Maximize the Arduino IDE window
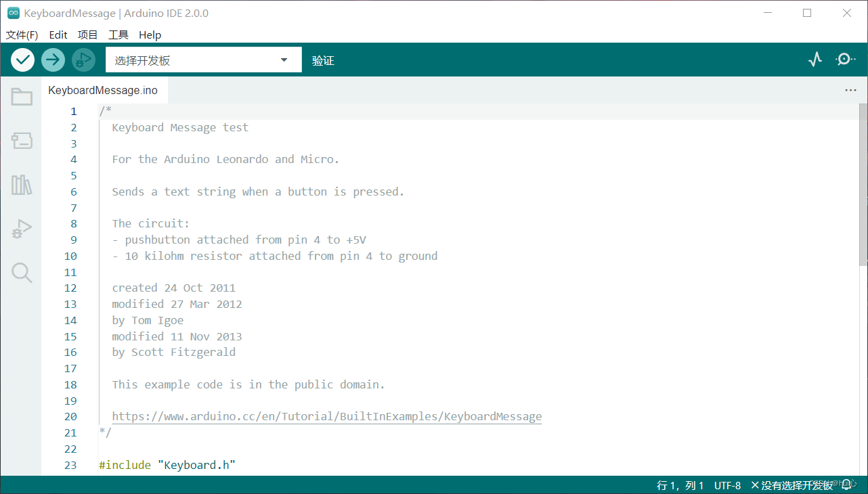The width and height of the screenshot is (868, 494). click(807, 13)
